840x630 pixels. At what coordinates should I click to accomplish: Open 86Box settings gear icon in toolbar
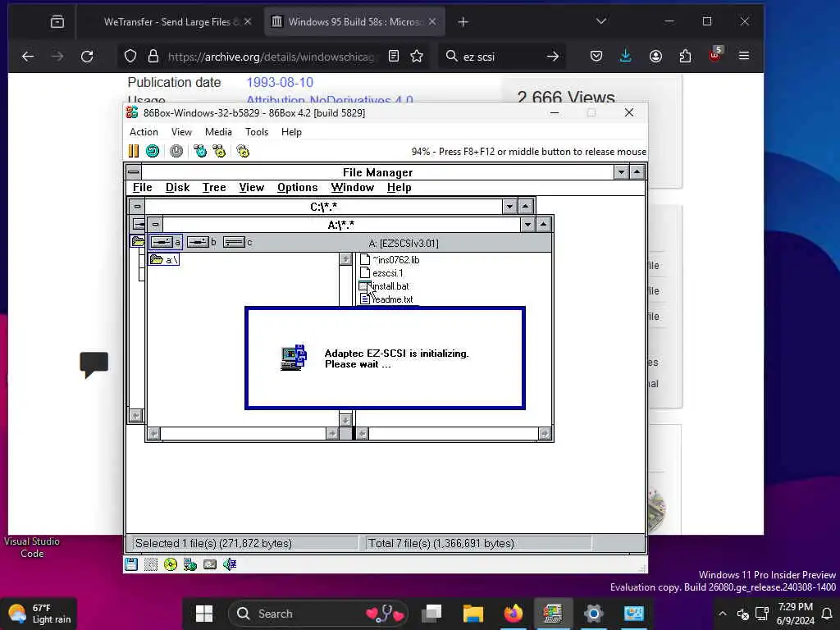243,151
